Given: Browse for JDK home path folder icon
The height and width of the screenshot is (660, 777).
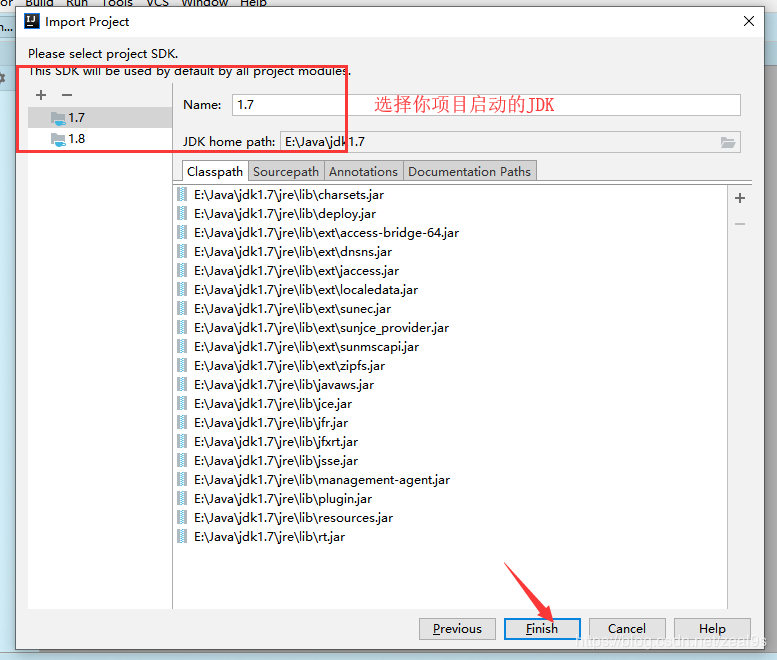Looking at the screenshot, I should [728, 143].
